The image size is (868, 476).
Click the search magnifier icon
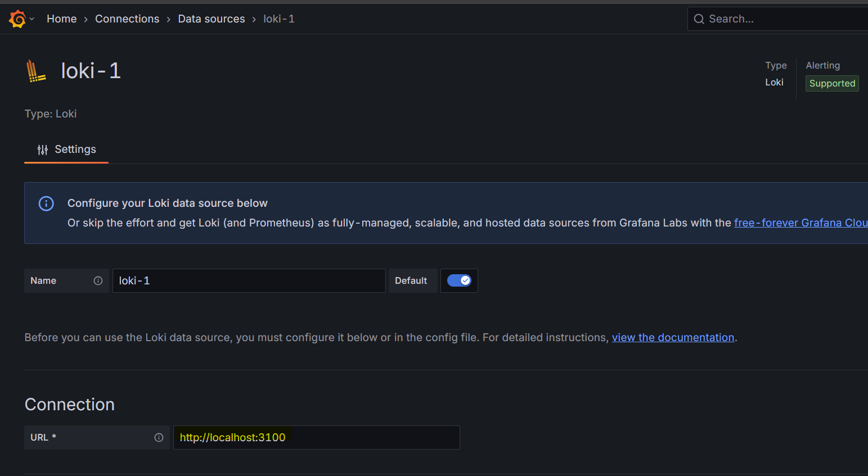pyautogui.click(x=699, y=19)
